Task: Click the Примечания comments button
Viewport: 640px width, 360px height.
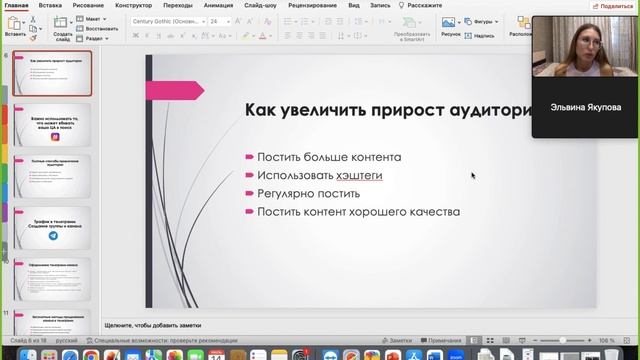Action: 441,340
